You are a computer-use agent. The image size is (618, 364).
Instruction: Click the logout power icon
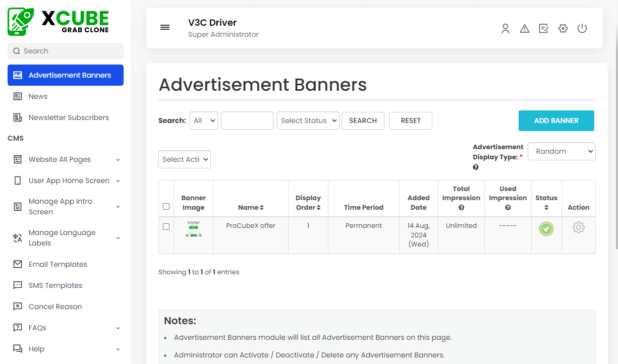click(x=582, y=28)
